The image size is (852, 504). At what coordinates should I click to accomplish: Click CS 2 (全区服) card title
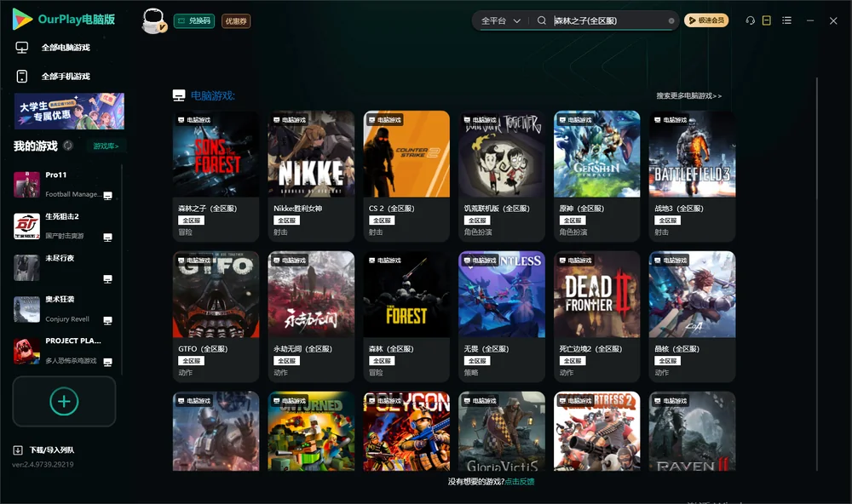coord(391,208)
